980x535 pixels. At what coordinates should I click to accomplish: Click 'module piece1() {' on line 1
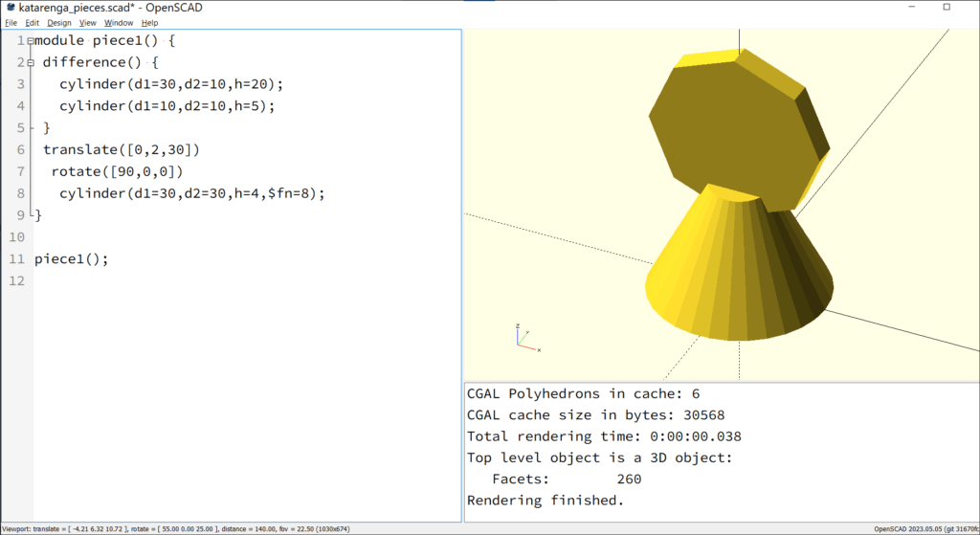coord(105,40)
